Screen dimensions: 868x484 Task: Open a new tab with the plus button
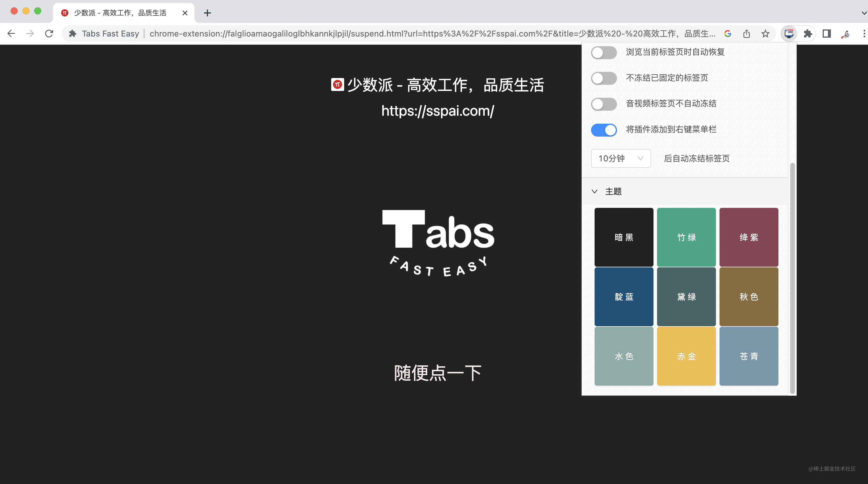click(x=207, y=13)
